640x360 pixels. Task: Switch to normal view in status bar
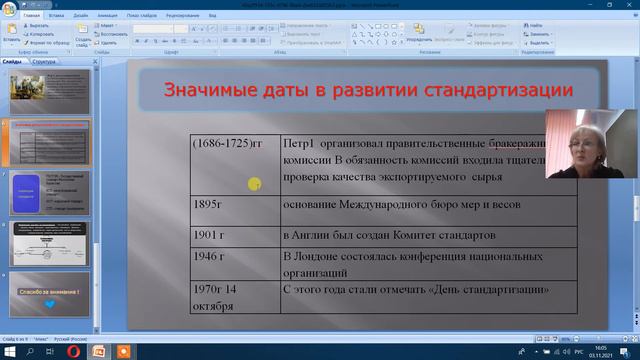(539, 339)
